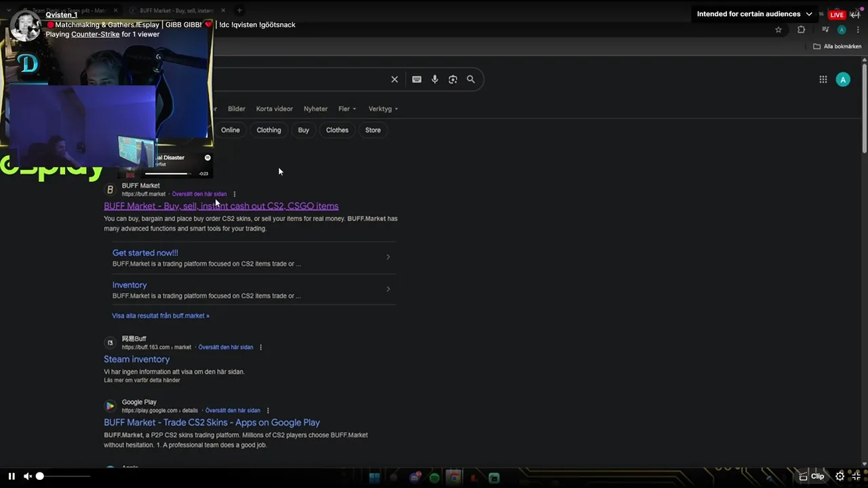Open the 'Alla bokmärken' bookmarks folder

click(x=837, y=46)
